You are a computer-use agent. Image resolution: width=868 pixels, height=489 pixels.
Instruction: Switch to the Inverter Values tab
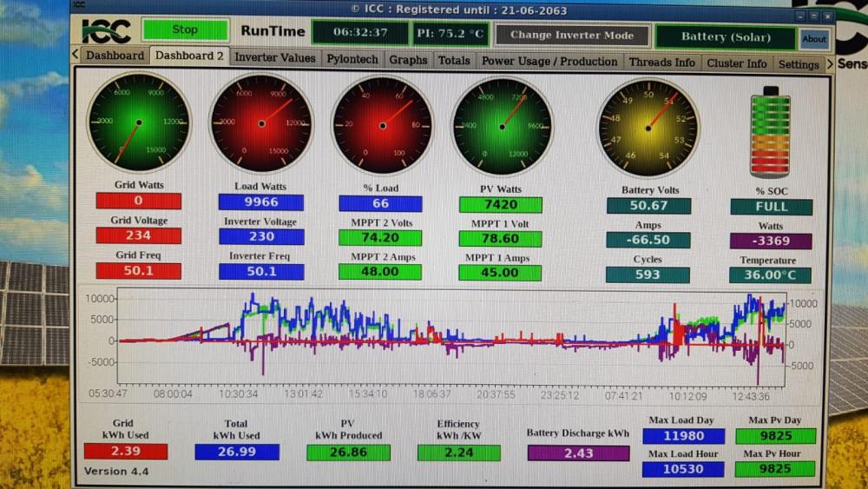(274, 57)
